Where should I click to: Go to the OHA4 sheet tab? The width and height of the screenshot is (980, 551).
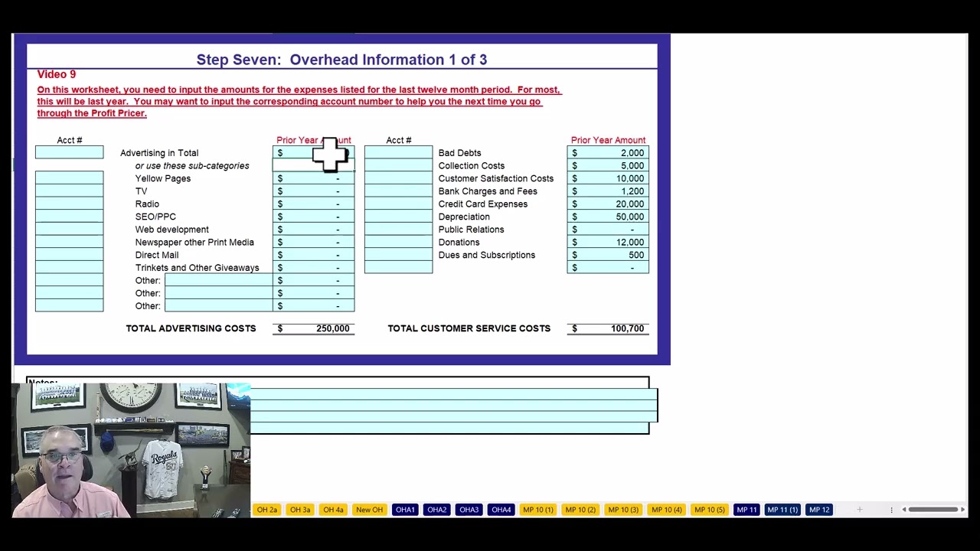pyautogui.click(x=501, y=510)
